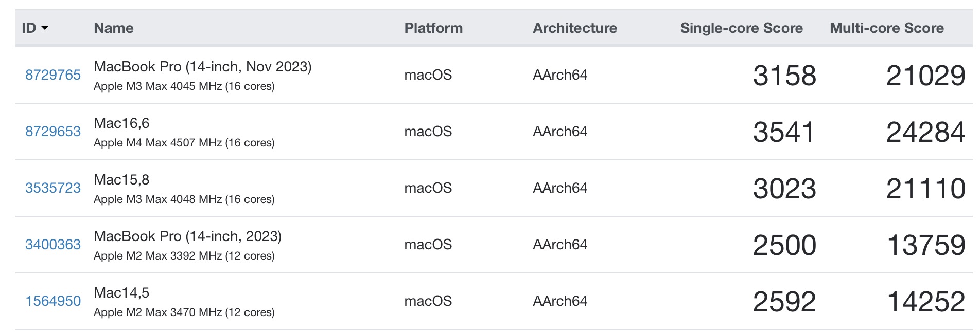Open result ID 8729653 link
The width and height of the screenshot is (980, 332).
[x=53, y=132]
